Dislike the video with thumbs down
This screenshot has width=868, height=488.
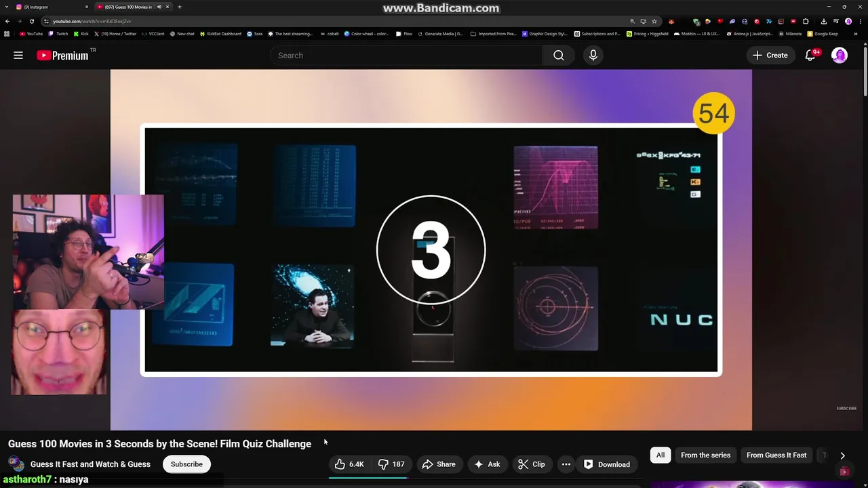[391, 464]
